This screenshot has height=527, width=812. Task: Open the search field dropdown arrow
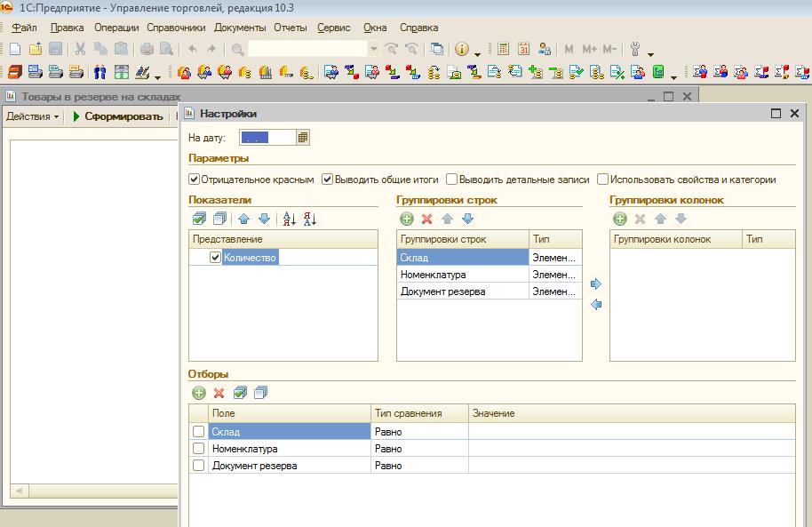373,49
